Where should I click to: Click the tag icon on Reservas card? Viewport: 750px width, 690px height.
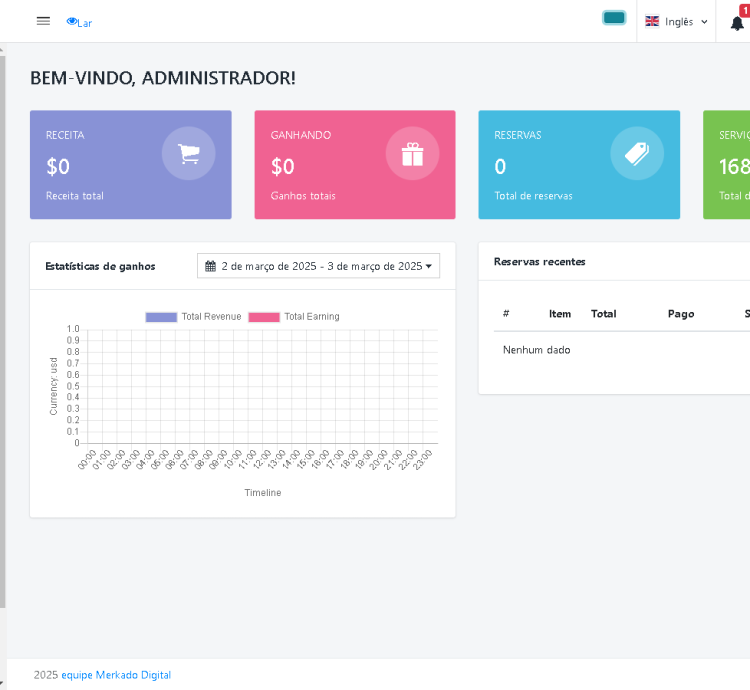pyautogui.click(x=637, y=153)
